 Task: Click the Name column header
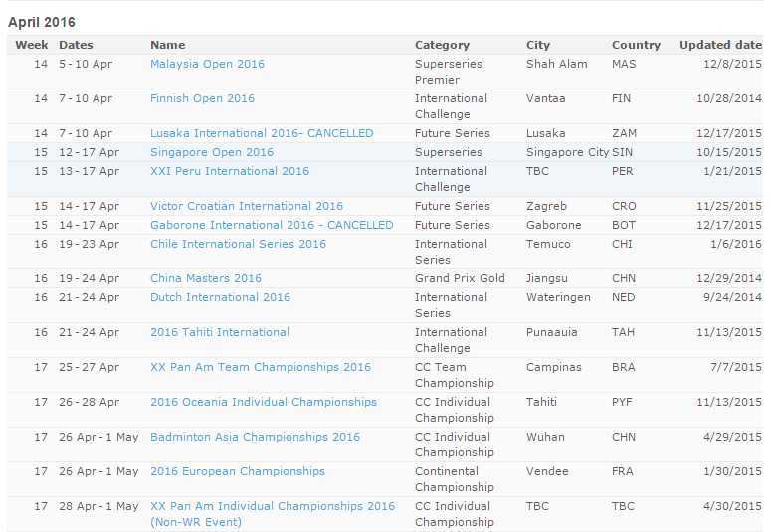point(167,45)
